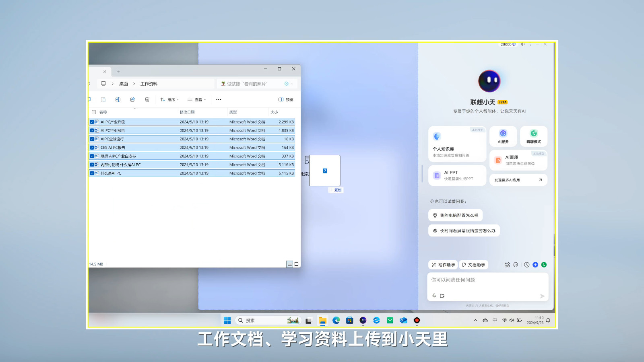
Task: Click the rename icon in Explorer toolbar
Action: click(118, 99)
